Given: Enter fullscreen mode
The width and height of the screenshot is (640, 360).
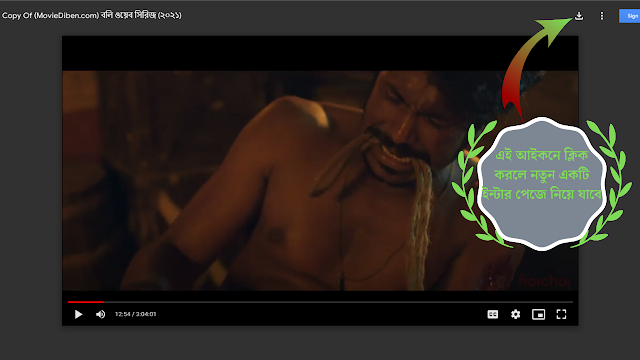Looking at the screenshot, I should coord(561,314).
